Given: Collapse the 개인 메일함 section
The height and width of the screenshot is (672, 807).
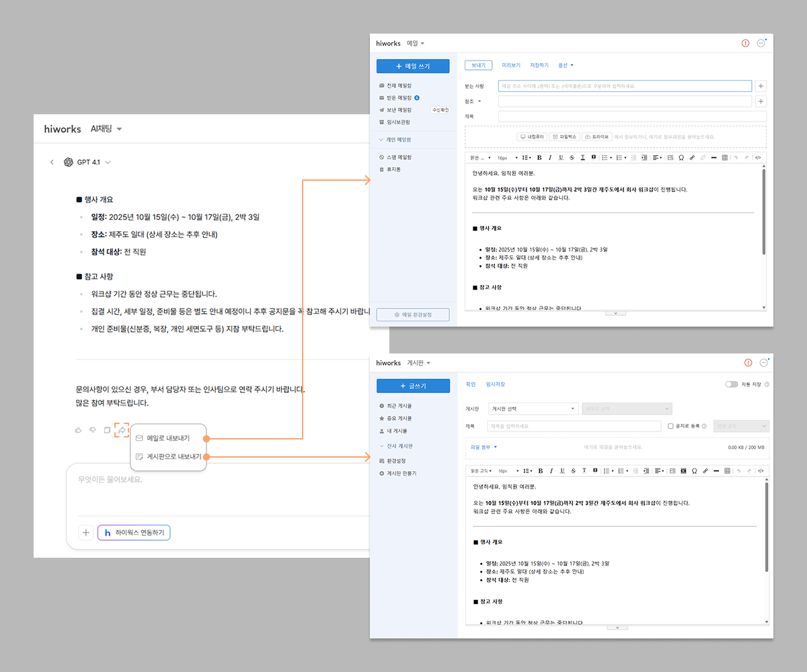Looking at the screenshot, I should (x=381, y=140).
